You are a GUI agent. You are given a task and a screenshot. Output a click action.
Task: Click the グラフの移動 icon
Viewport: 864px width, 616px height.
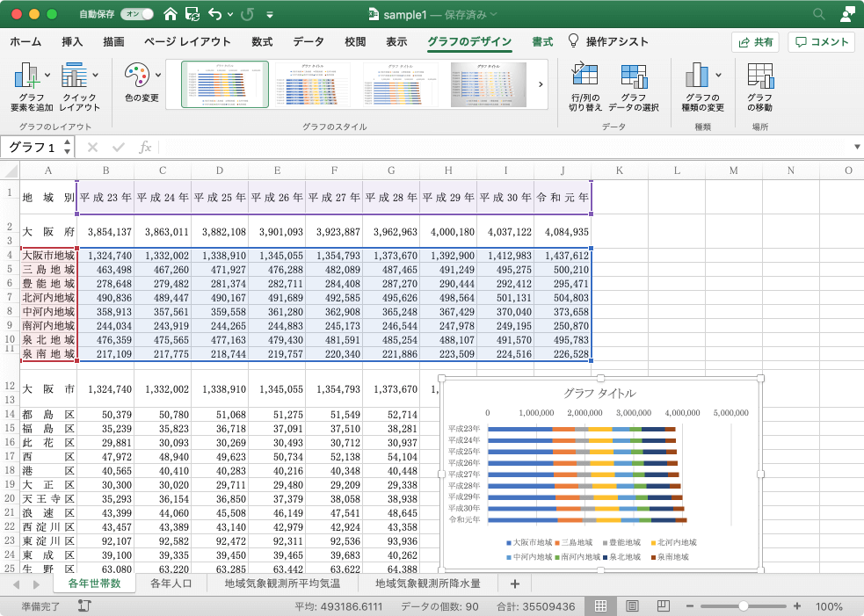[759, 86]
